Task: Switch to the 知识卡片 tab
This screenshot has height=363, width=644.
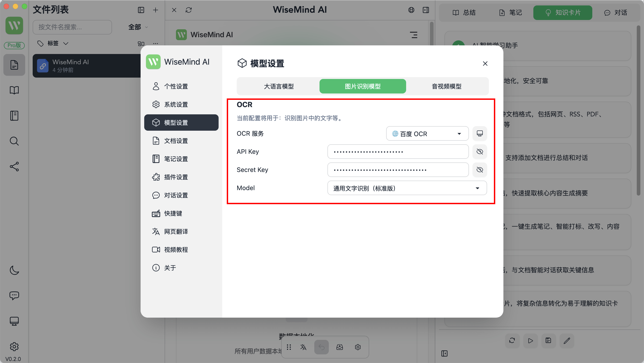Action: [x=563, y=12]
